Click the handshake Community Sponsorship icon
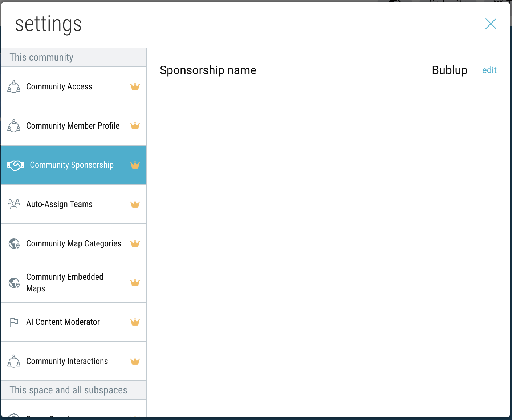 [x=16, y=165]
